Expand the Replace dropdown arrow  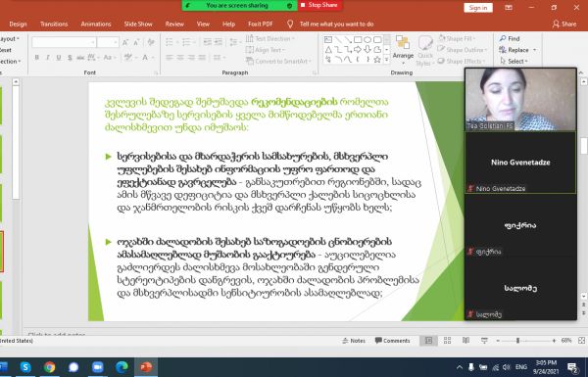click(x=534, y=50)
